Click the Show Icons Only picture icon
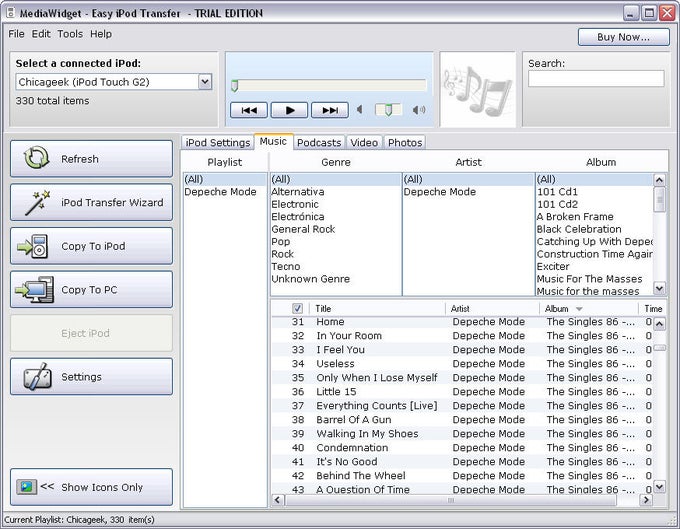The height and width of the screenshot is (529, 680). (x=26, y=487)
